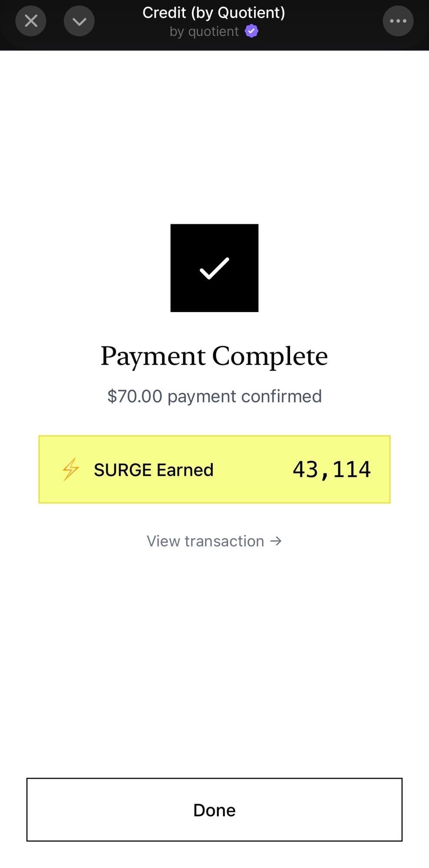This screenshot has height=868, width=429.
Task: Close the Credit mini app with X
Action: pos(31,21)
